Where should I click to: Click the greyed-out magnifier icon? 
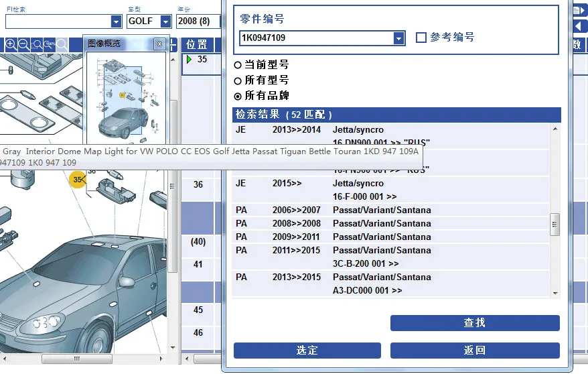point(62,45)
